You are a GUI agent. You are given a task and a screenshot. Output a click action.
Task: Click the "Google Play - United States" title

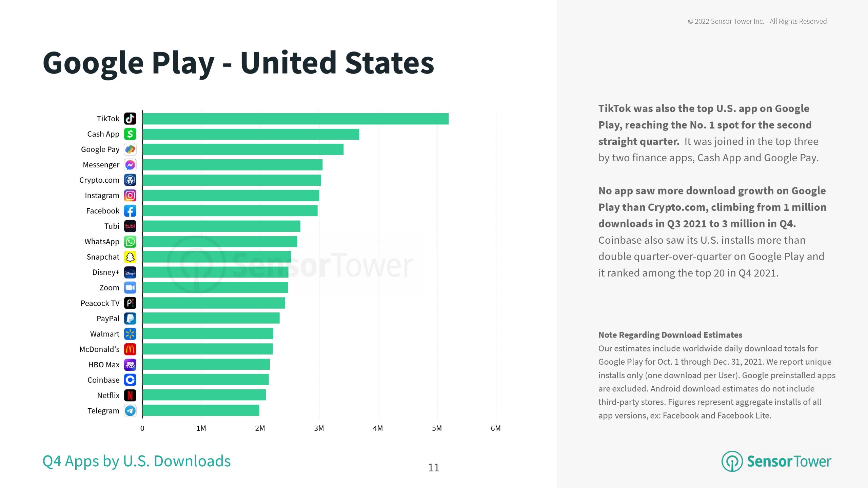238,63
